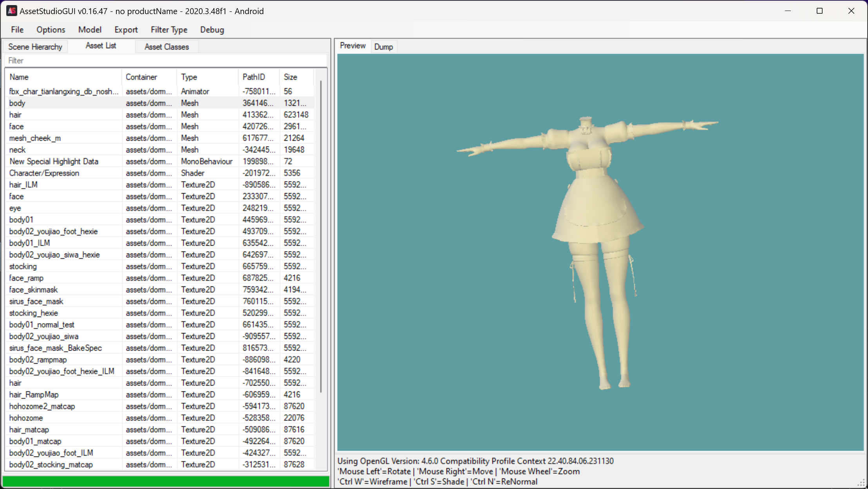Switch to the Dump tab
Viewport: 868px width, 489px height.
(383, 47)
